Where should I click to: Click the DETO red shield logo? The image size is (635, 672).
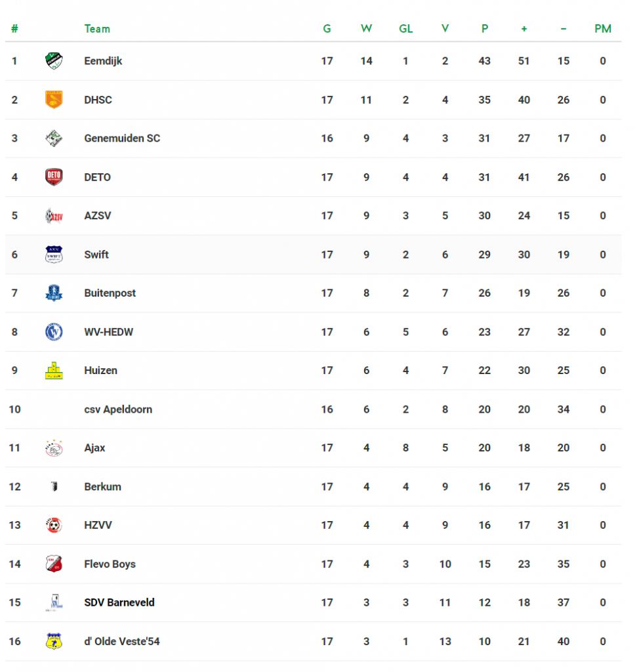tap(54, 177)
